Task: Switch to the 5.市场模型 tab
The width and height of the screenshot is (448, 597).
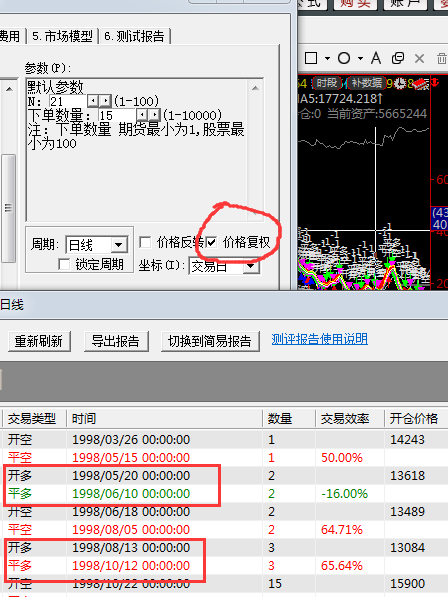Action: (62, 37)
